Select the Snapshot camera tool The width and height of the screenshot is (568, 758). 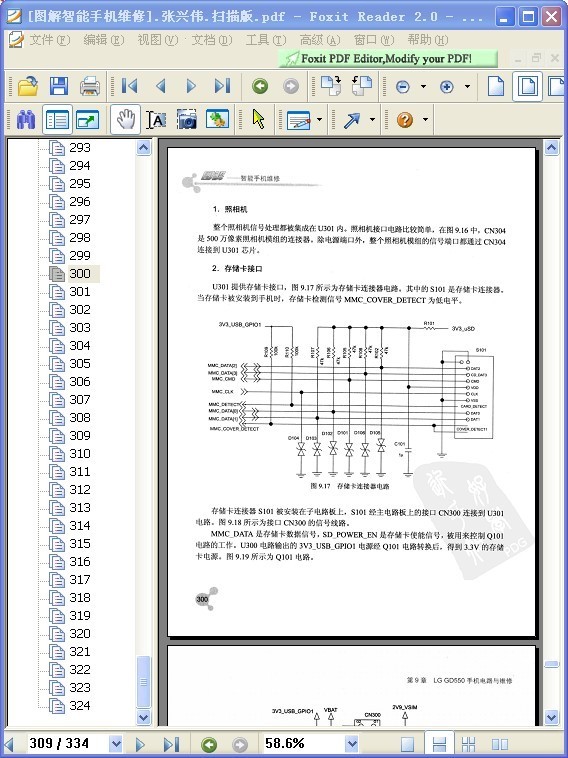pos(187,119)
